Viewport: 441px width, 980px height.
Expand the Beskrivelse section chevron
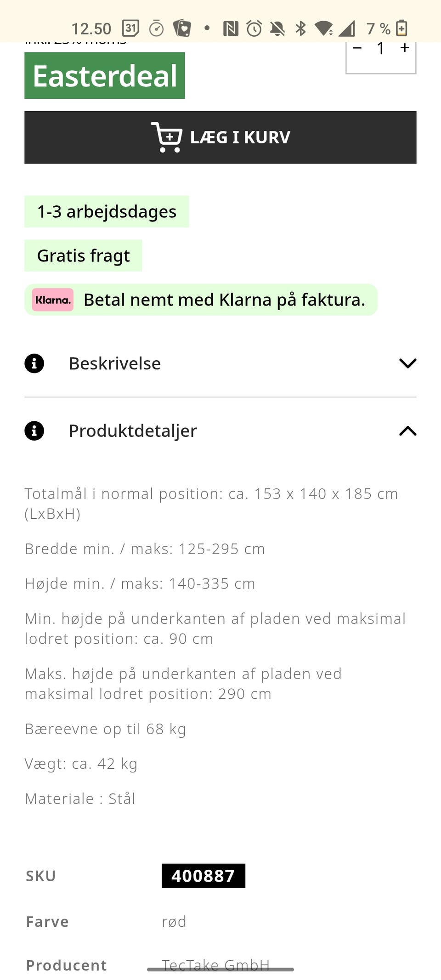[x=408, y=363]
